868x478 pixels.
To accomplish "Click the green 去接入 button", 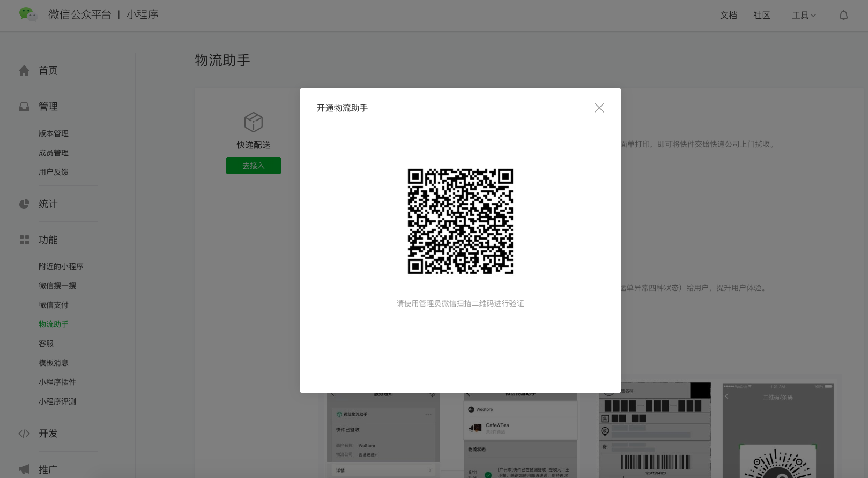I will pyautogui.click(x=254, y=166).
